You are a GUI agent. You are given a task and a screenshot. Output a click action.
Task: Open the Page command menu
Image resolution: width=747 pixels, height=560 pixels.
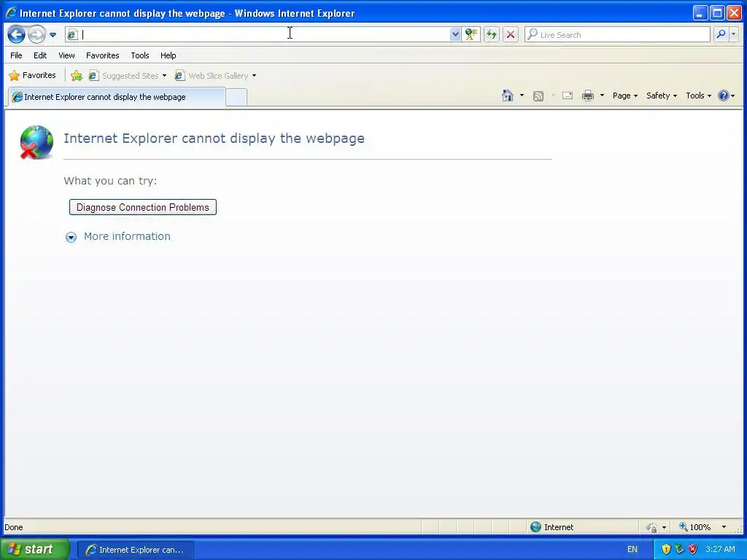click(625, 96)
